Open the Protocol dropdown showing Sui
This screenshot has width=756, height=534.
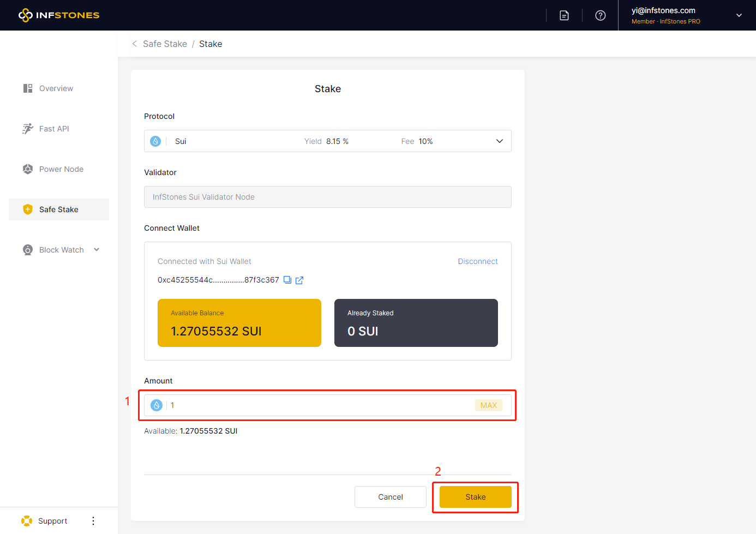pyautogui.click(x=328, y=141)
